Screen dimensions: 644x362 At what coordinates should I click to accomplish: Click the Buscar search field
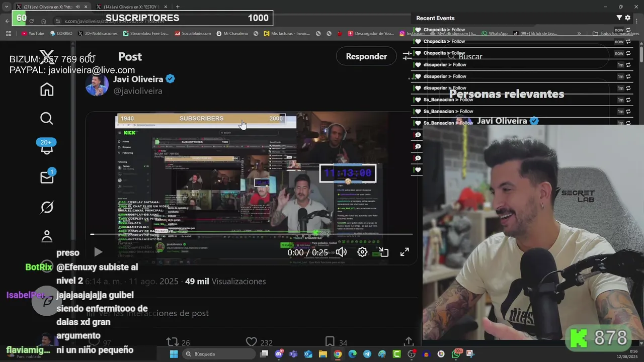point(523,57)
